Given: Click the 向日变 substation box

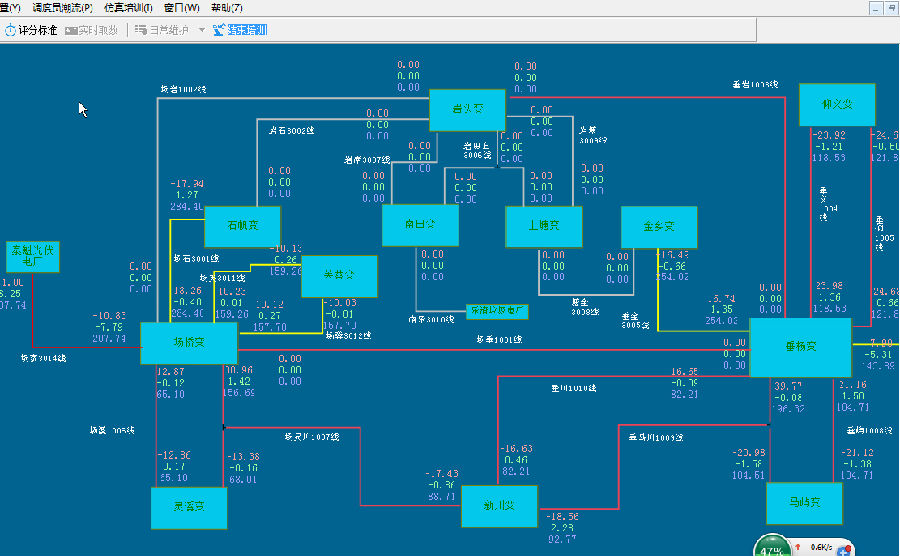Looking at the screenshot, I should 421,226.
